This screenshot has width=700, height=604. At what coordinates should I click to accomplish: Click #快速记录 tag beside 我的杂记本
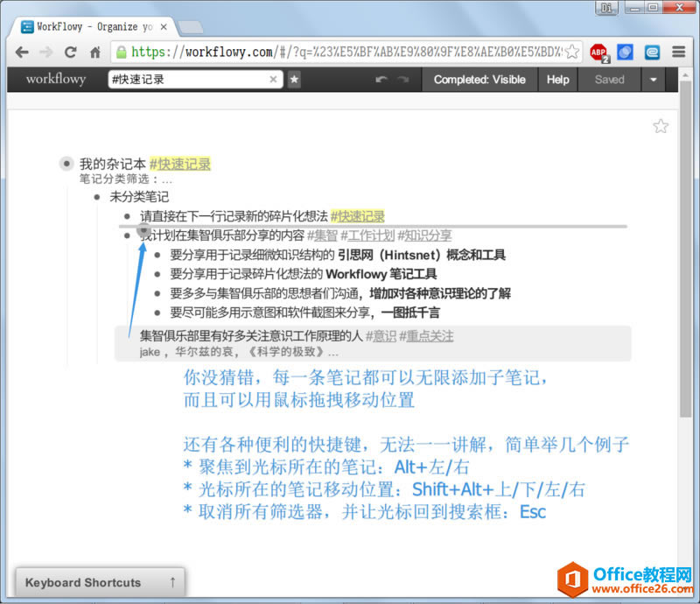[180, 164]
